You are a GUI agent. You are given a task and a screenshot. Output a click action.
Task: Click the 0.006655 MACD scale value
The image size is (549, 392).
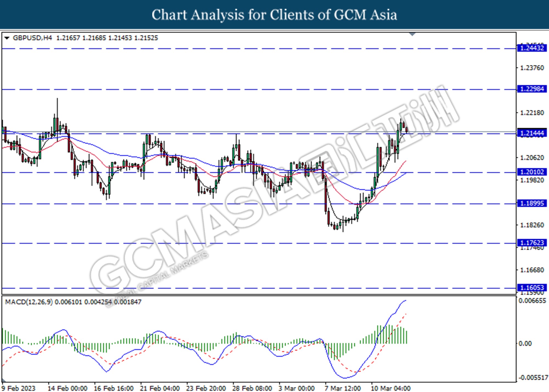coord(532,301)
